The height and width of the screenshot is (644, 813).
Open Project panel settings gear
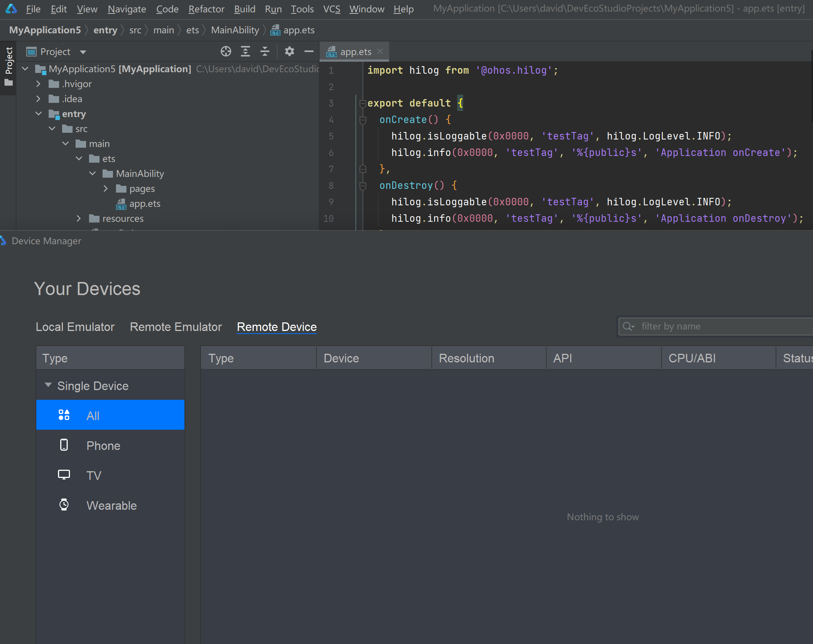[289, 51]
